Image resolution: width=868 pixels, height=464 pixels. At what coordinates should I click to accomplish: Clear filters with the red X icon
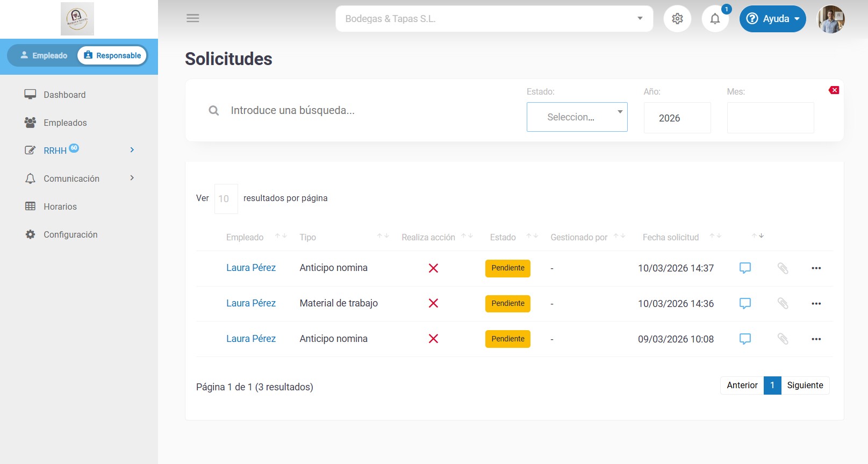tap(834, 90)
